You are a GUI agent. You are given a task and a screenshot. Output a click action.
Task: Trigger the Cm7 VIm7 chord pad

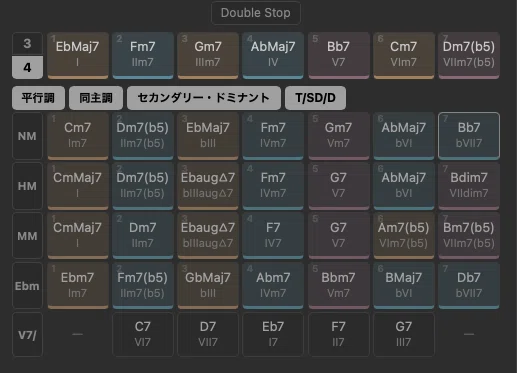pos(404,55)
